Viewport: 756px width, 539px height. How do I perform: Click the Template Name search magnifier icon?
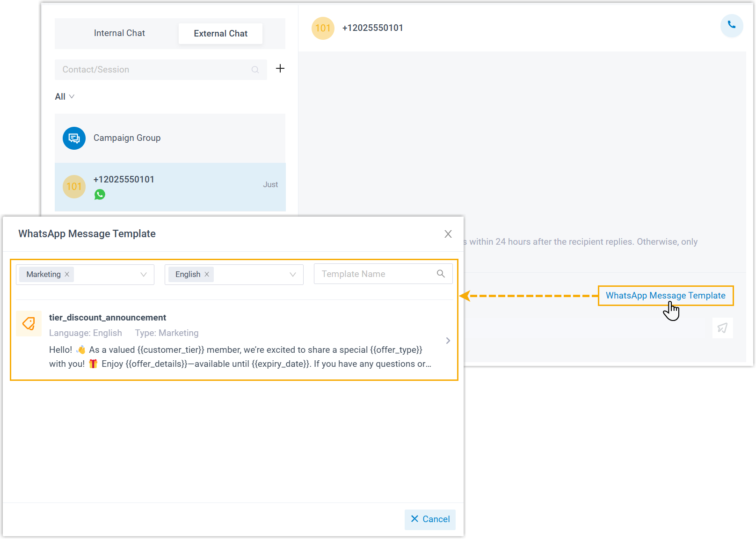[x=441, y=274]
